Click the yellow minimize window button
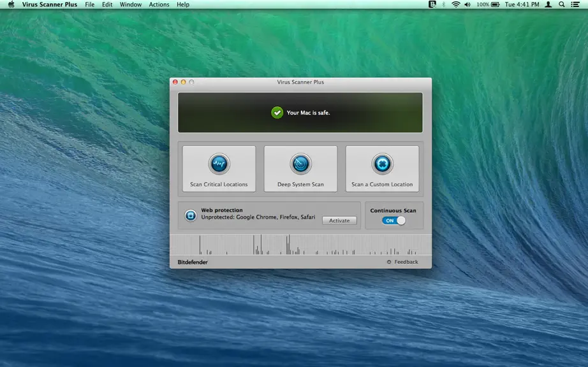Screen dimensions: 588x367 [184, 82]
